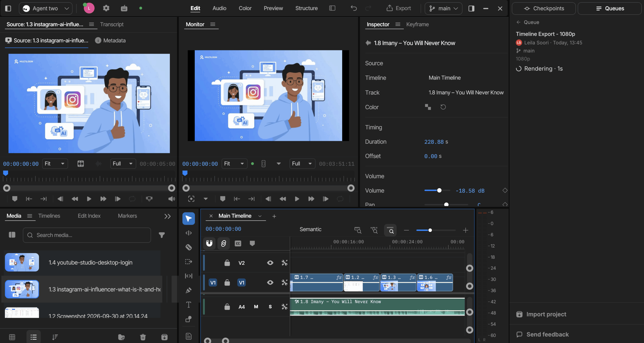Viewport: 644px width, 343px height.
Task: Open the Checkpoints panel
Action: click(544, 9)
